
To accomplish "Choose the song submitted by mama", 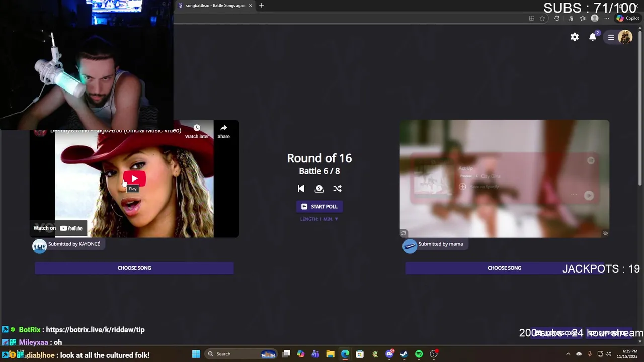I will (x=504, y=268).
